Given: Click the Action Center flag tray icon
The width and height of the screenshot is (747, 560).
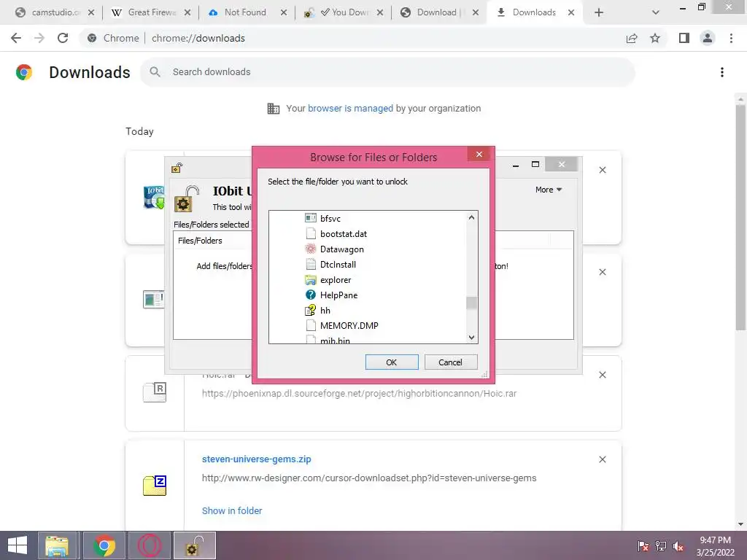Looking at the screenshot, I should 643,546.
